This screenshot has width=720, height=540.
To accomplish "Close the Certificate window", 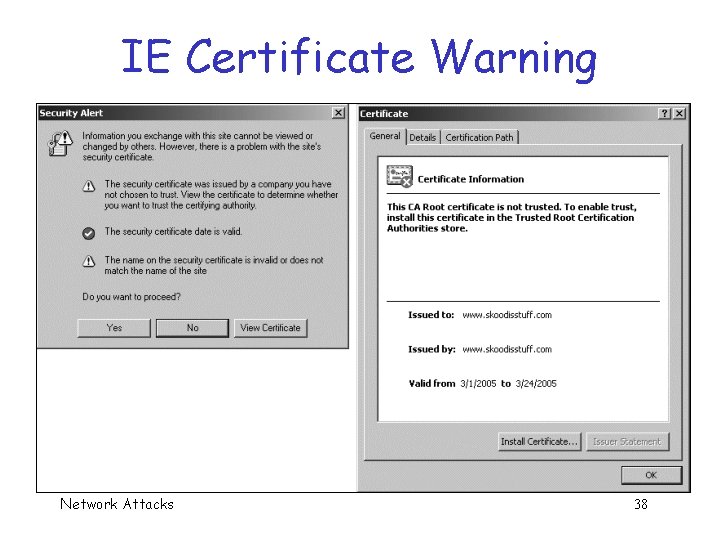I will click(x=679, y=113).
